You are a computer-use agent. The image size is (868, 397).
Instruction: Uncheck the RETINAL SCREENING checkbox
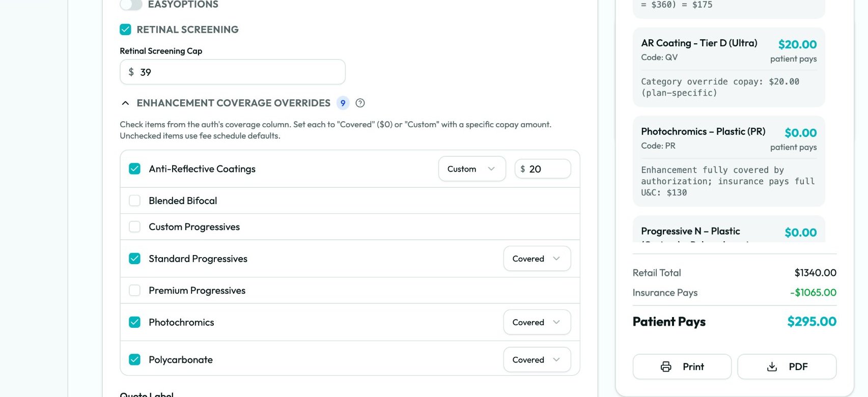(x=125, y=30)
